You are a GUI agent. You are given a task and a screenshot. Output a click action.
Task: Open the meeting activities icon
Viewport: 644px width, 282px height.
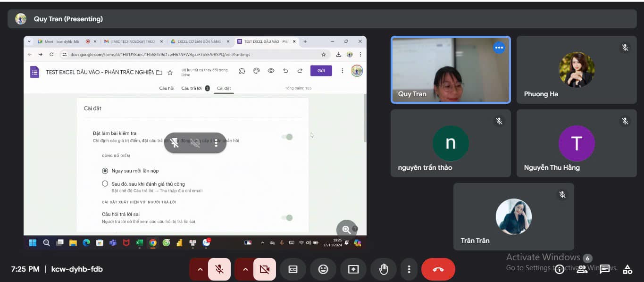click(x=627, y=269)
